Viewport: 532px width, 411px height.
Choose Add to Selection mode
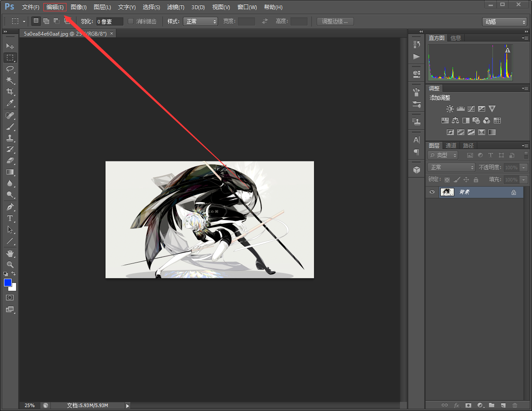pos(46,21)
